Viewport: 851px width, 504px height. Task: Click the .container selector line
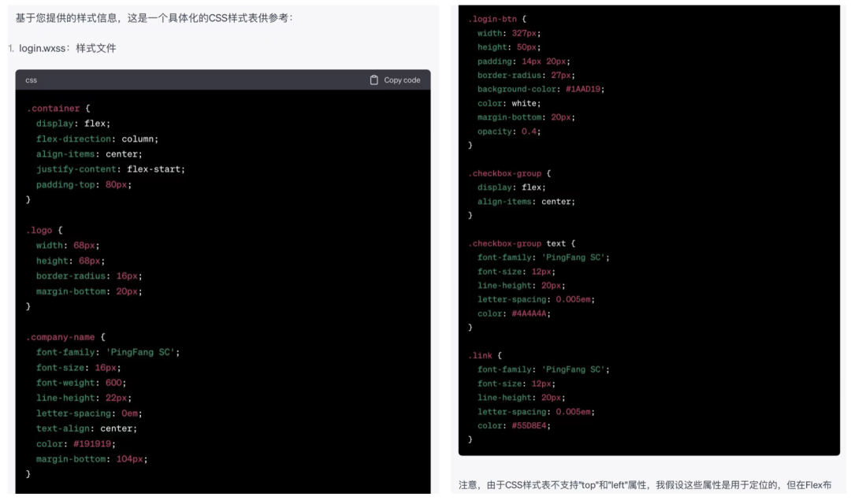click(58, 109)
